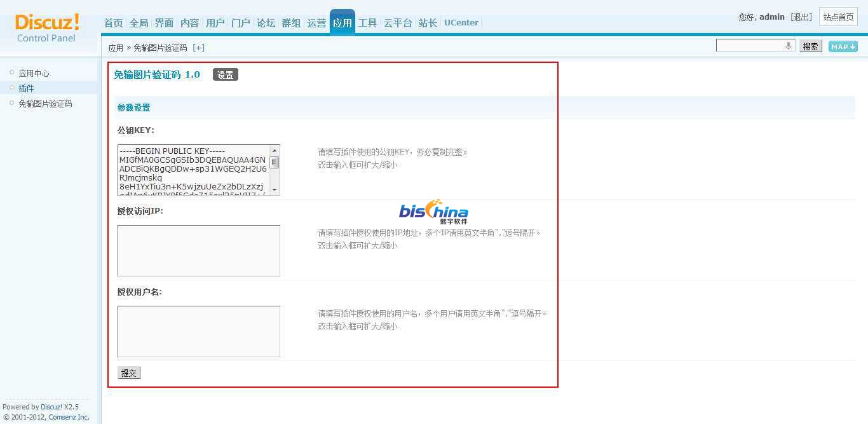This screenshot has height=424, width=868.
Task: Open the 工具 menu tab
Action: point(367,23)
